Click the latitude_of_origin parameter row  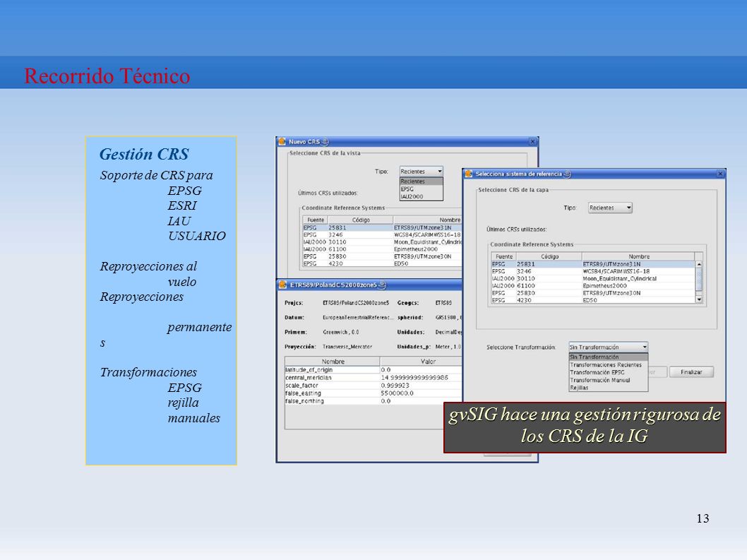coord(373,370)
